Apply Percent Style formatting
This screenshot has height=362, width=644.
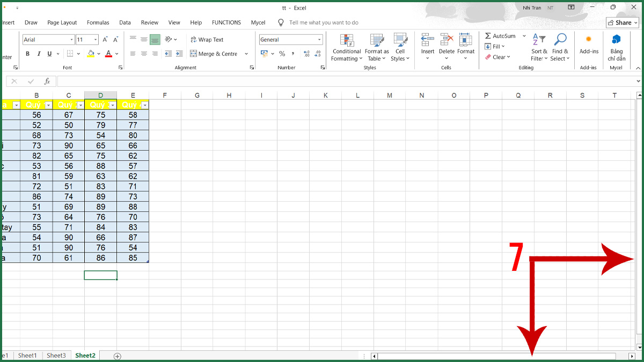[282, 54]
